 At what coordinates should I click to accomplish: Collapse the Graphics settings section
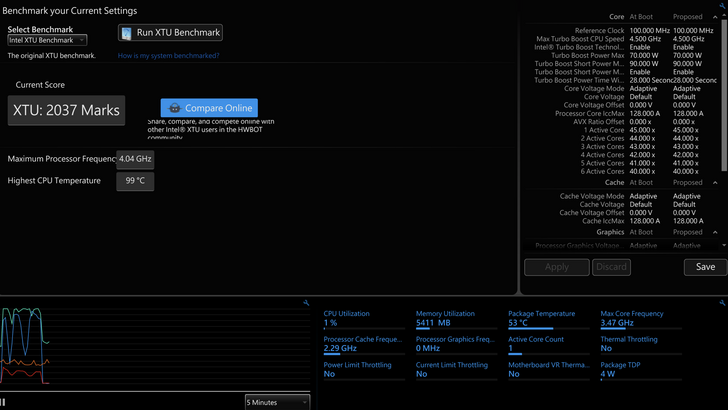(714, 232)
